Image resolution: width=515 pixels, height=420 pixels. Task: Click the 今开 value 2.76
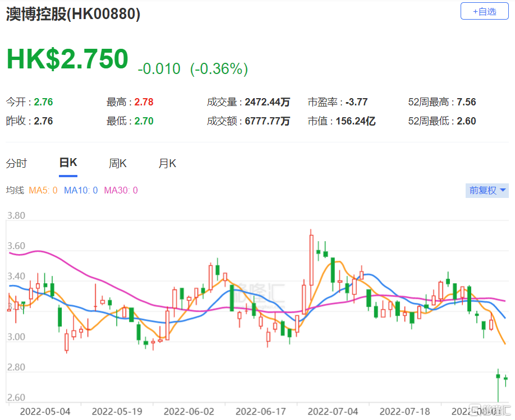pyautogui.click(x=43, y=102)
